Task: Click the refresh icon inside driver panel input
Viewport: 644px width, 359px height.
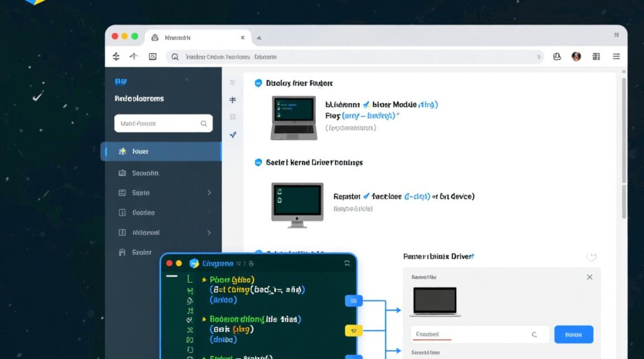Action: pyautogui.click(x=534, y=335)
